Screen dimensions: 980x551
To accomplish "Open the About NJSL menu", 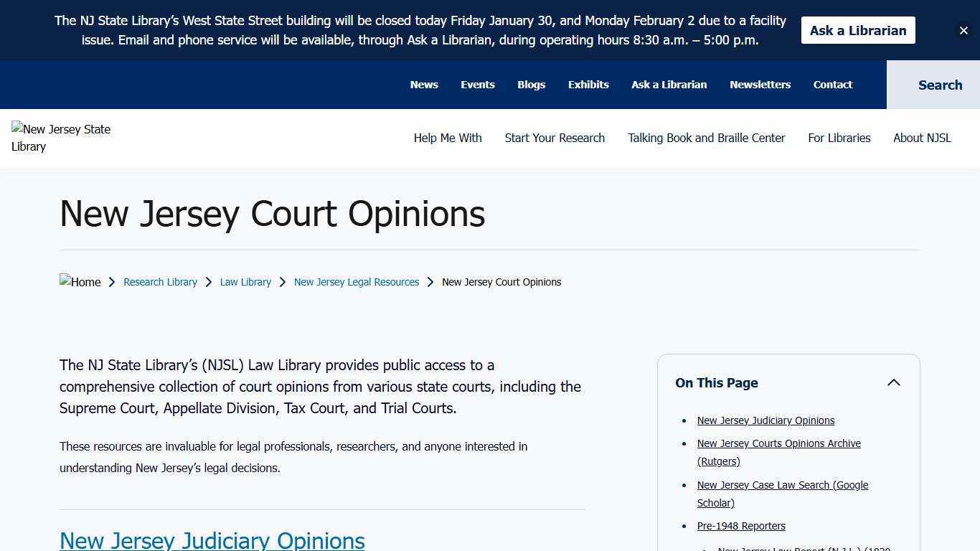I will (x=922, y=138).
